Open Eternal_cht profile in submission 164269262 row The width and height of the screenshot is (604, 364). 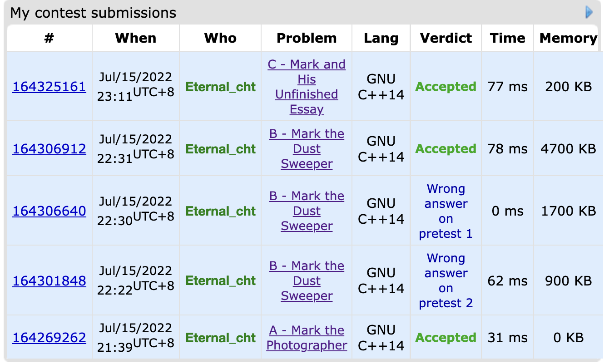click(220, 338)
